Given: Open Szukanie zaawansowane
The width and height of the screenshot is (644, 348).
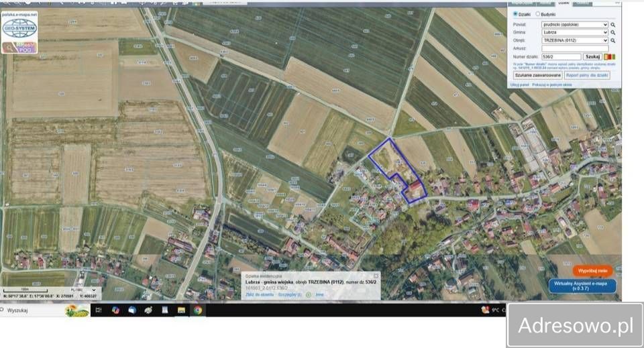Looking at the screenshot, I should tap(537, 76).
